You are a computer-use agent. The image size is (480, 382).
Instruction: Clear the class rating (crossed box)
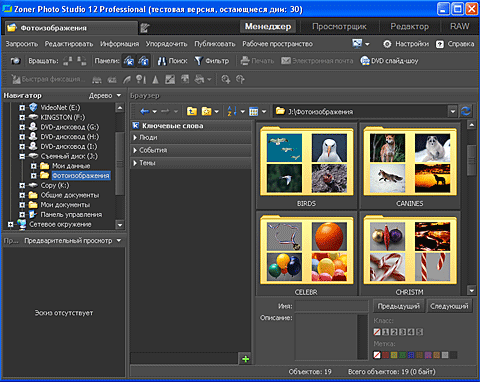pos(377,332)
